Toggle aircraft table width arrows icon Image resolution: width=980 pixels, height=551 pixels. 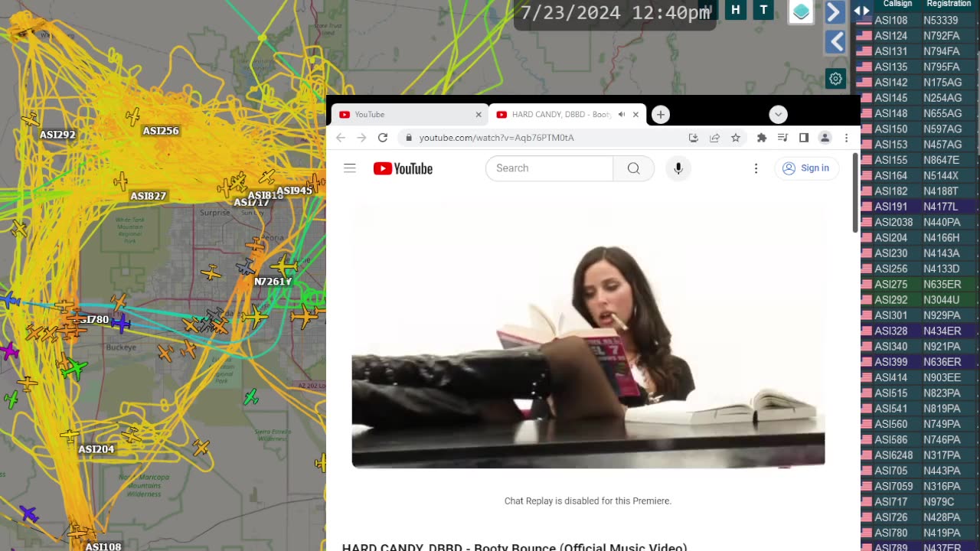tap(862, 11)
